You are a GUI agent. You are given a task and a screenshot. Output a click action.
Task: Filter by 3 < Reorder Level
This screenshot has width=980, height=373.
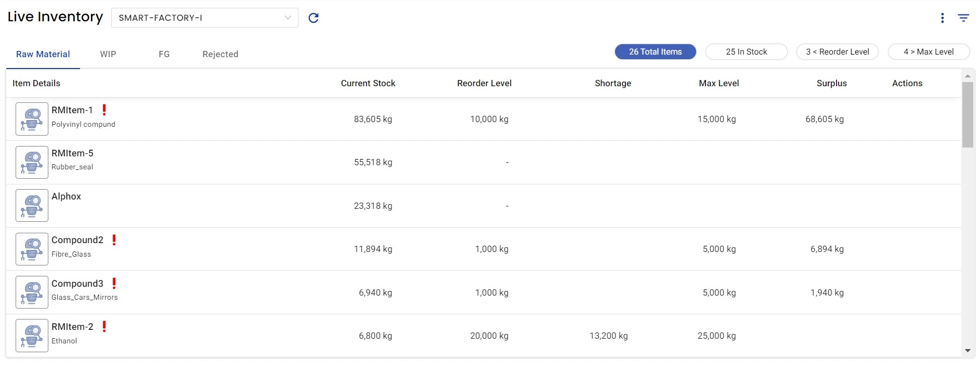838,52
